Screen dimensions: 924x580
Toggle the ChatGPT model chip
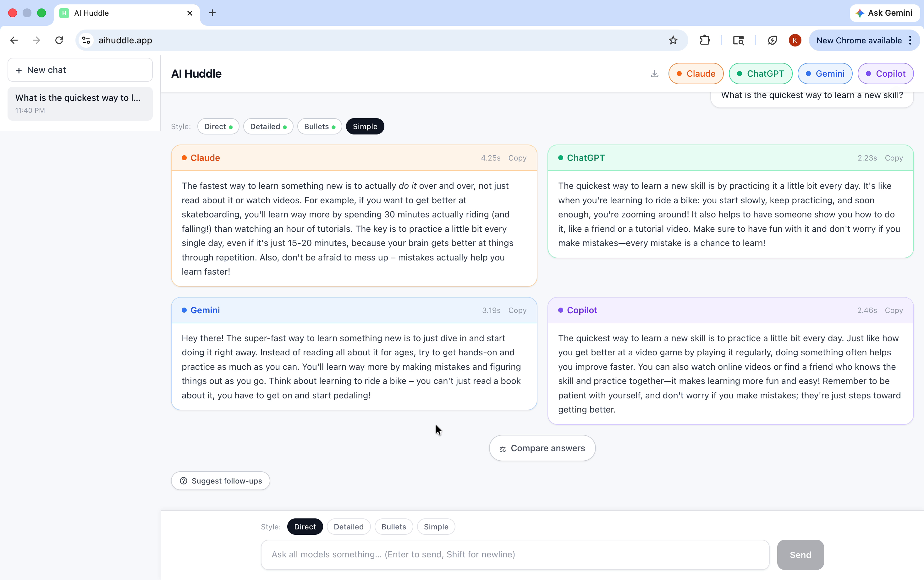point(760,74)
